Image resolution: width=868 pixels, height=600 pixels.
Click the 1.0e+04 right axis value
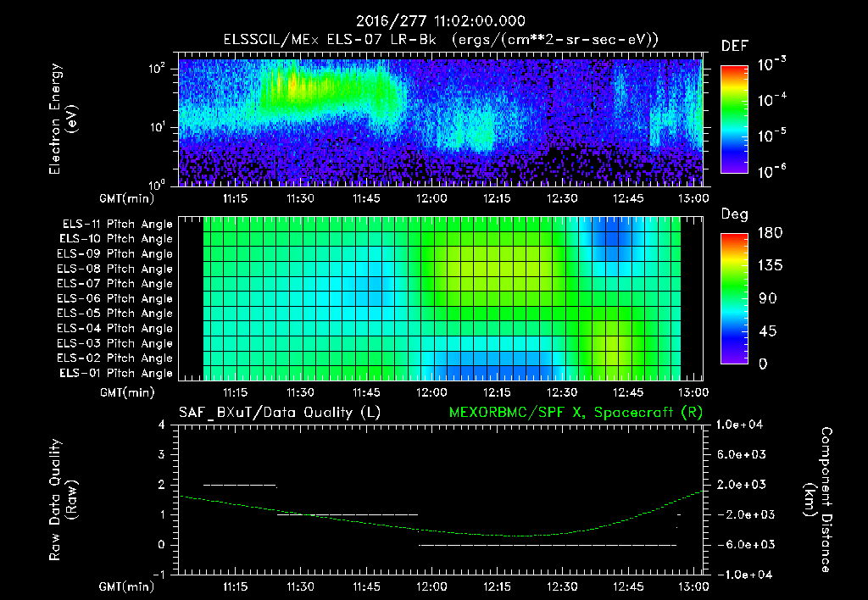pos(740,425)
